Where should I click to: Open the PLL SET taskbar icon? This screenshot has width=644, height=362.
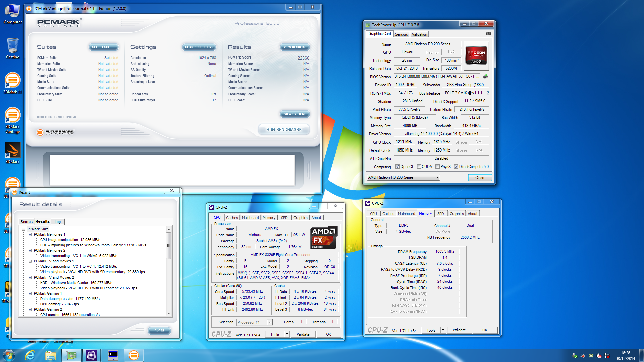point(113,355)
